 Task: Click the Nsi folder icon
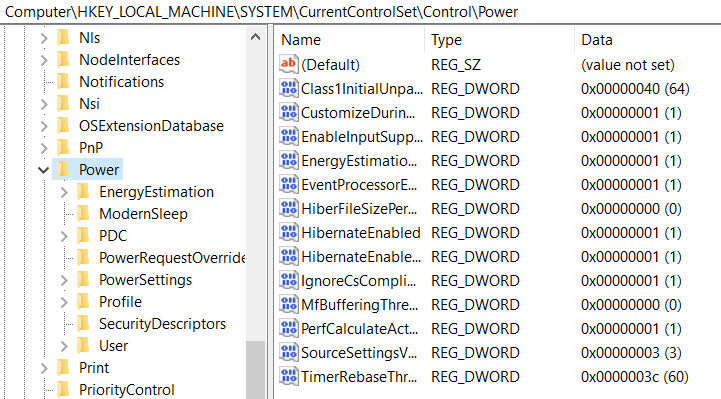(63, 104)
